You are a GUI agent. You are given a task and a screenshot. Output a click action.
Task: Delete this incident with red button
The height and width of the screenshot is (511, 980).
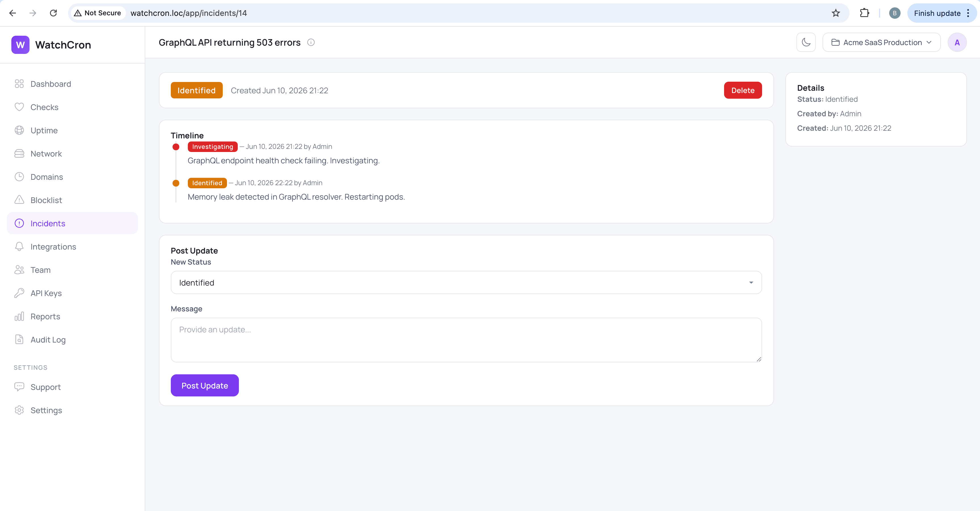click(743, 90)
